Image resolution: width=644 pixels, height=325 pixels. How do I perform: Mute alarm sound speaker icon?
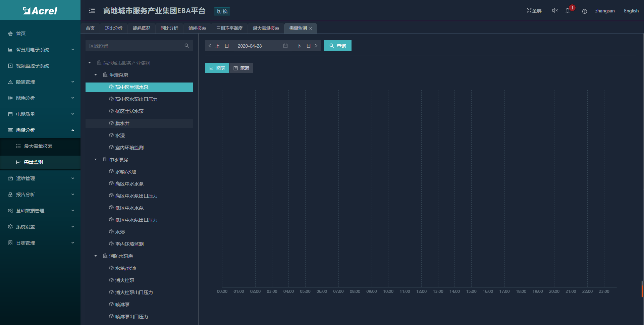555,11
